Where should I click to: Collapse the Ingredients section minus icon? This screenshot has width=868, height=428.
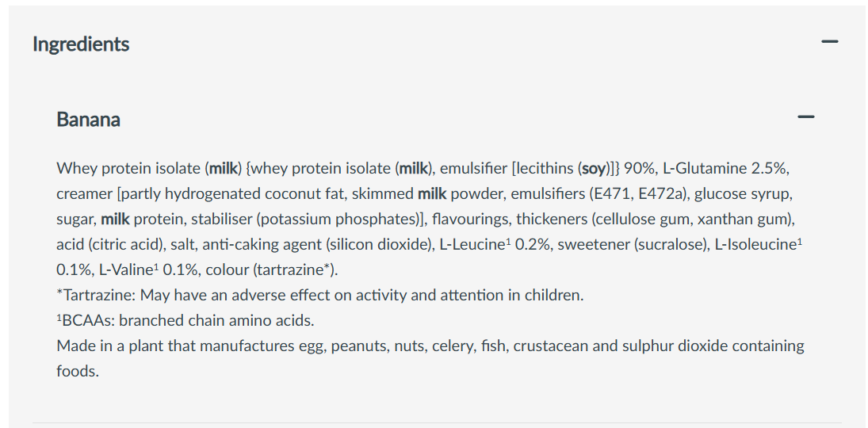(830, 41)
